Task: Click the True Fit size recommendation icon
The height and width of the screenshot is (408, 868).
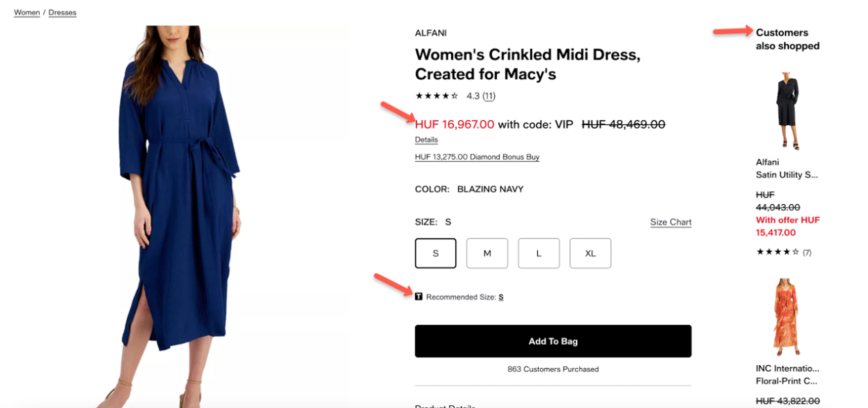Action: pos(419,297)
